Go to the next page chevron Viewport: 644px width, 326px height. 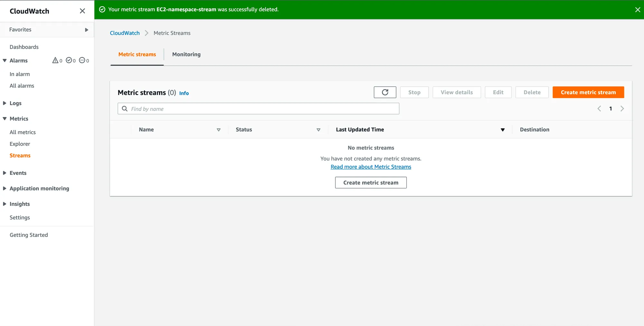coord(622,109)
